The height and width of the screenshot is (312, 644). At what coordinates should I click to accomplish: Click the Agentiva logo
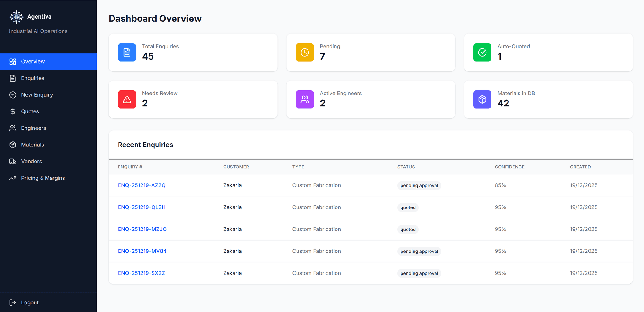(16, 17)
